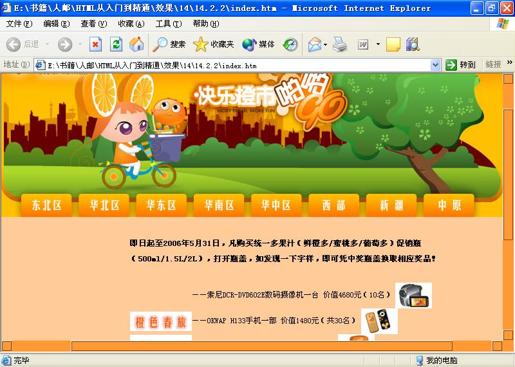Click the Research book icon
The image size is (515, 367).
[413, 44]
